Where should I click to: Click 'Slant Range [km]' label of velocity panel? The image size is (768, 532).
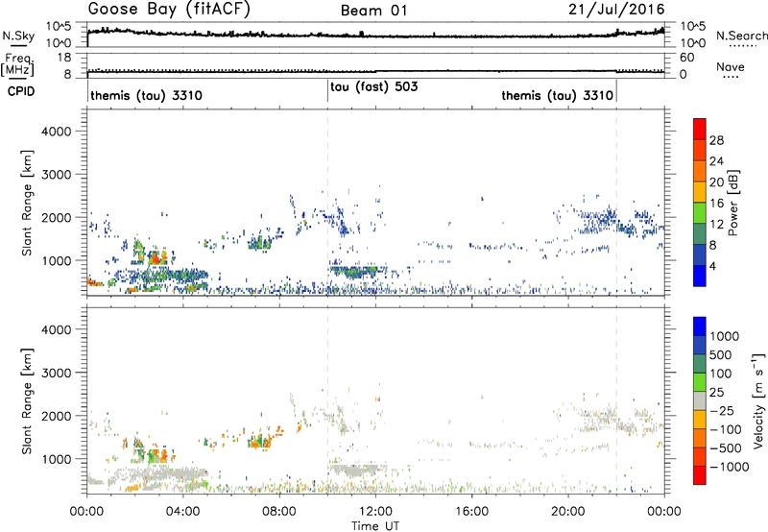coord(27,401)
